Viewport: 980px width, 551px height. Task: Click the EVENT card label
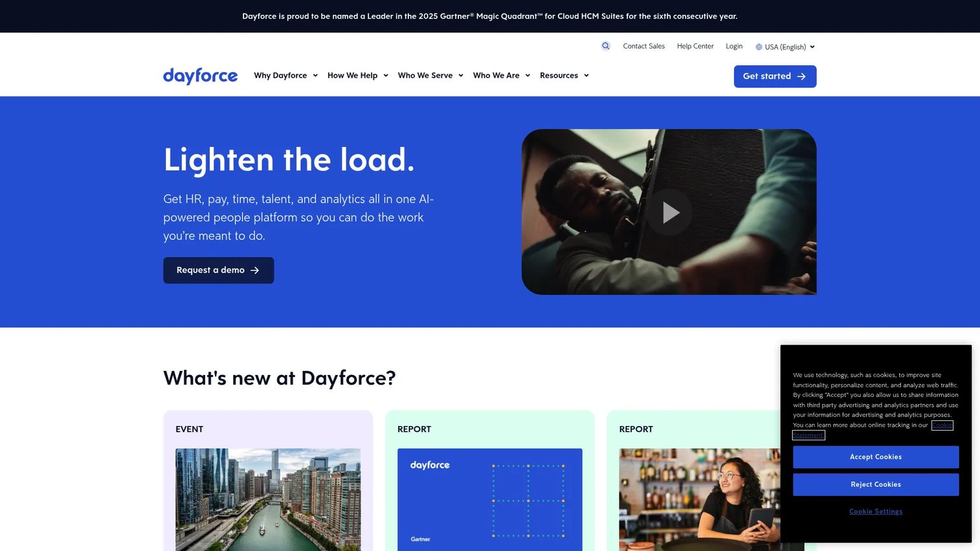pos(190,429)
